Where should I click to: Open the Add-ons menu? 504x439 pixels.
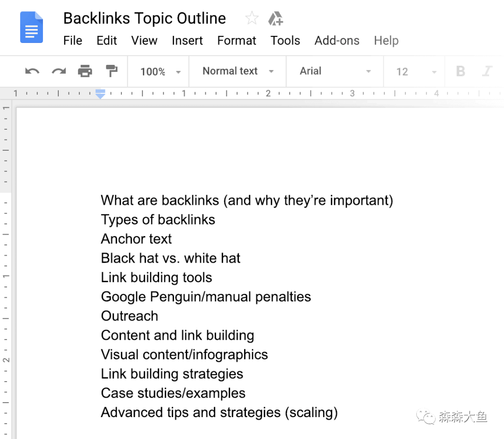(x=337, y=41)
